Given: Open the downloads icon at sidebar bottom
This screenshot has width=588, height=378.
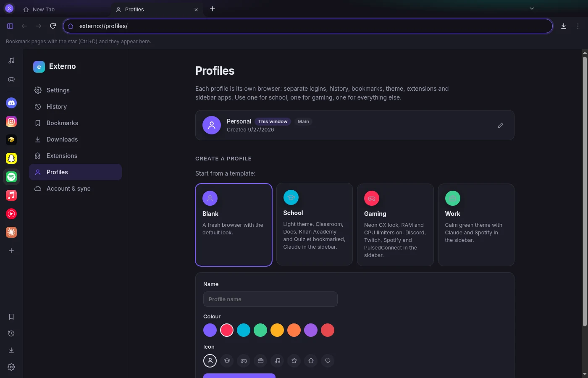Looking at the screenshot, I should click(x=11, y=350).
